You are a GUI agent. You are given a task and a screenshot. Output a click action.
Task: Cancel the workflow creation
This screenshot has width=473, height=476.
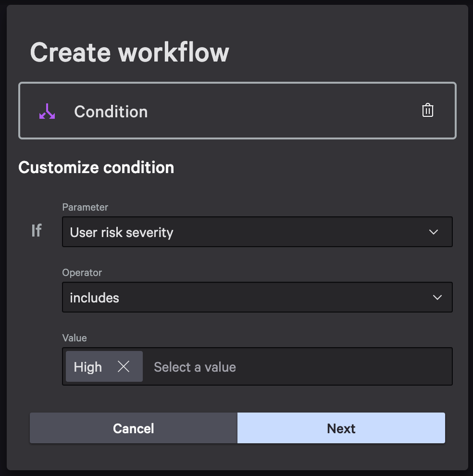(133, 428)
